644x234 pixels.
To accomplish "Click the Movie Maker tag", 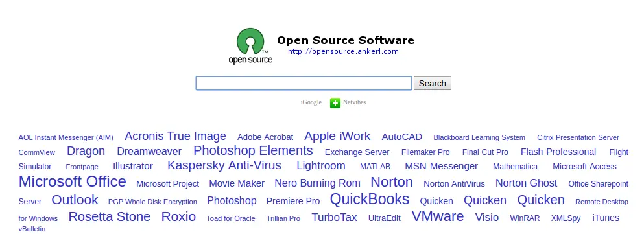I will click(237, 183).
